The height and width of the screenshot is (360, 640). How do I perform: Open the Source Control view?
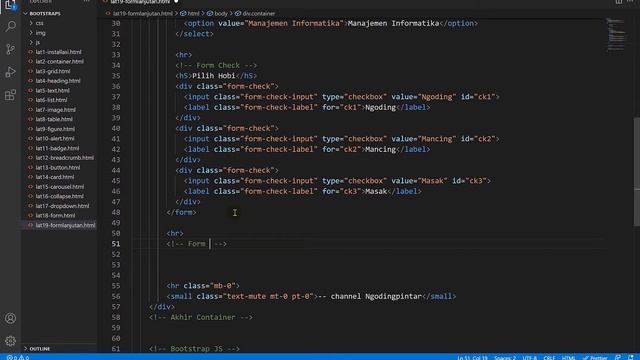[11, 49]
